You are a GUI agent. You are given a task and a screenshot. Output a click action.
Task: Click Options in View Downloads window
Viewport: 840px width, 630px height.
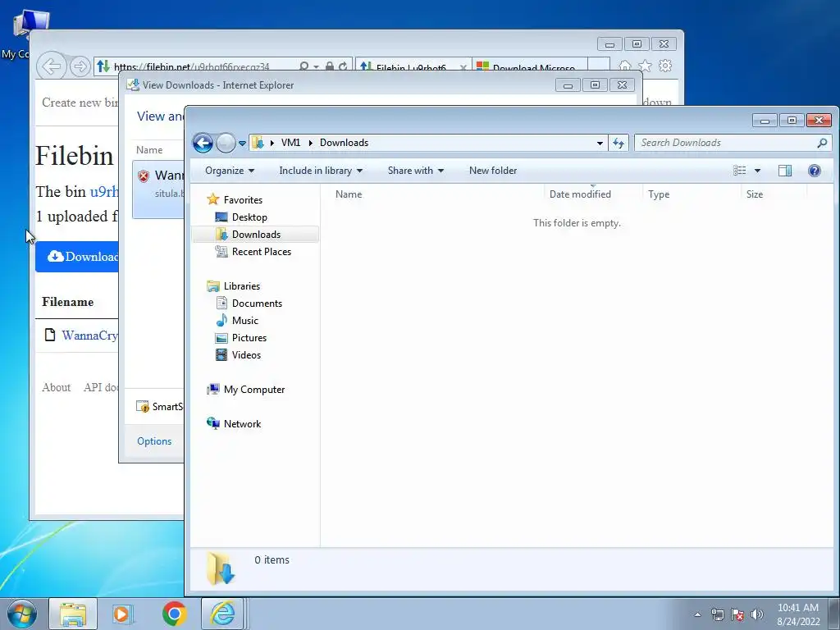tap(154, 441)
